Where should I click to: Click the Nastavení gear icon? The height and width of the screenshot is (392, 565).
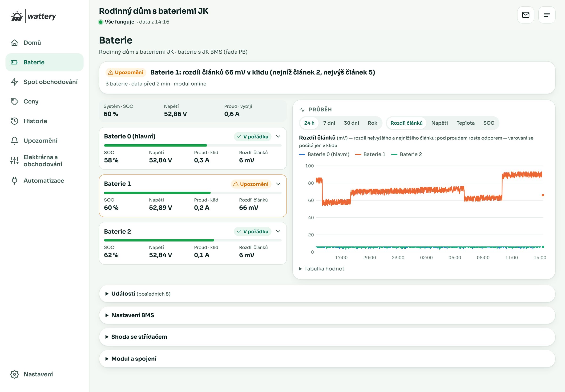15,374
